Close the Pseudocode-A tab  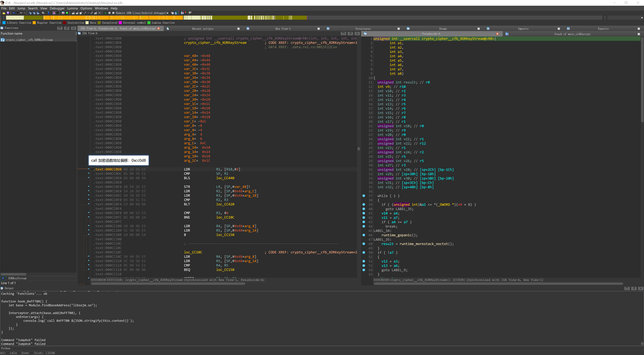(497, 34)
